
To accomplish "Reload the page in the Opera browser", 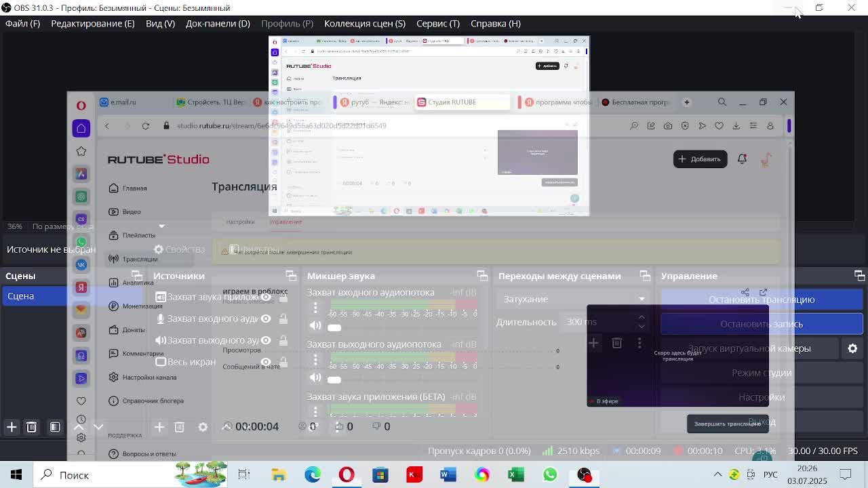I will [x=145, y=125].
